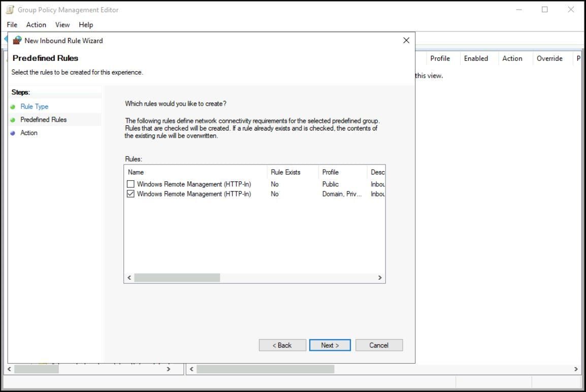Select the Rule Type step in the sidebar

34,107
